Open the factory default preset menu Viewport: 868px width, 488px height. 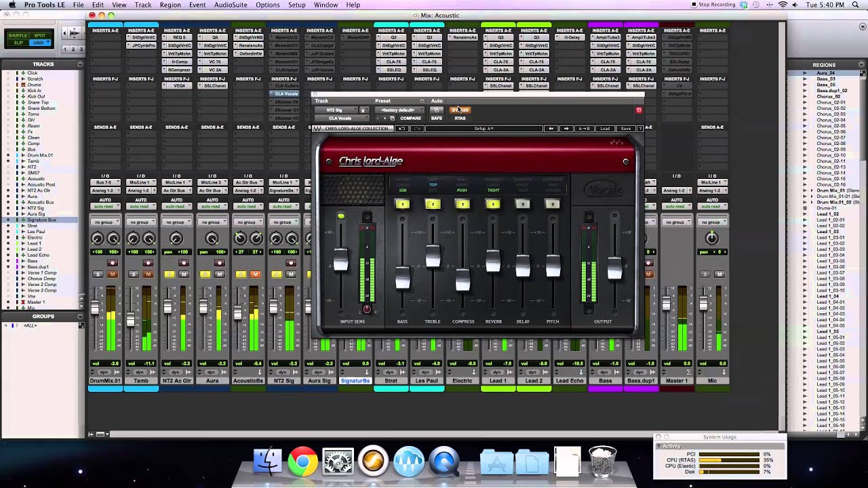tap(399, 110)
